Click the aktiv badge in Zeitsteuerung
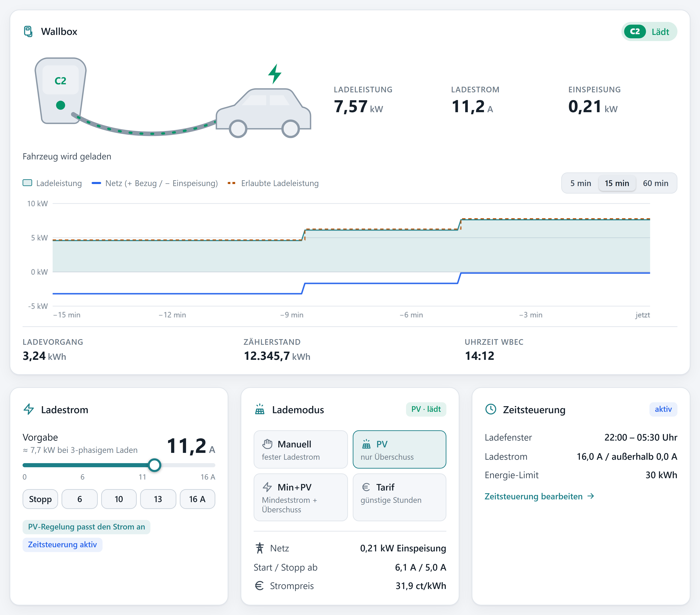This screenshot has width=700, height=615. click(x=663, y=409)
